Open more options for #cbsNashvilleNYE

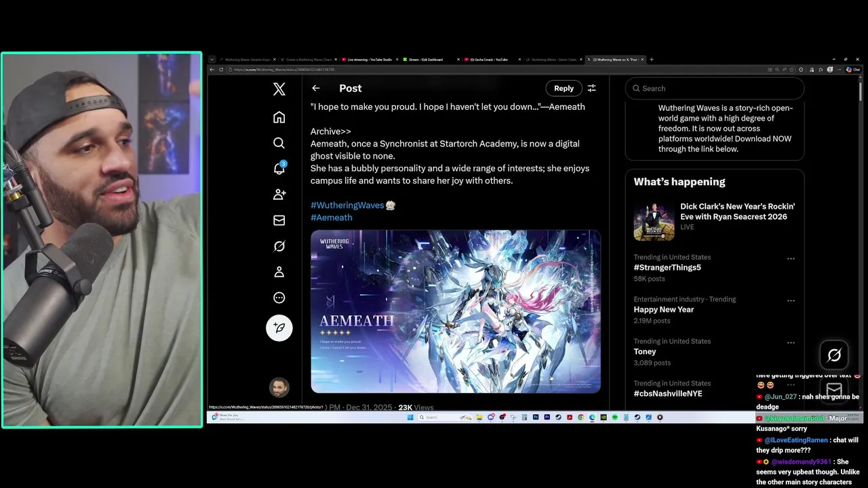791,385
